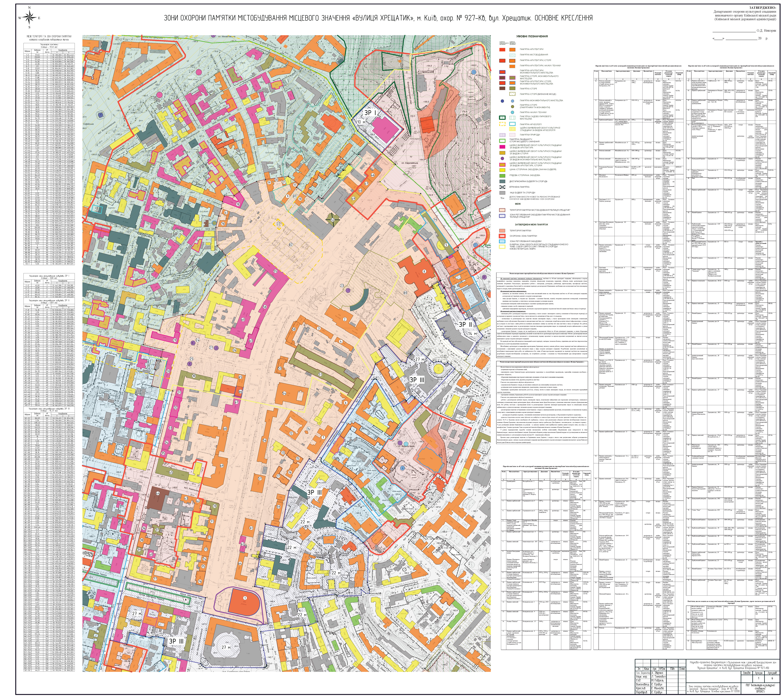
Task: Click the dark blue circle monumental art legend icon
Action: click(x=502, y=101)
